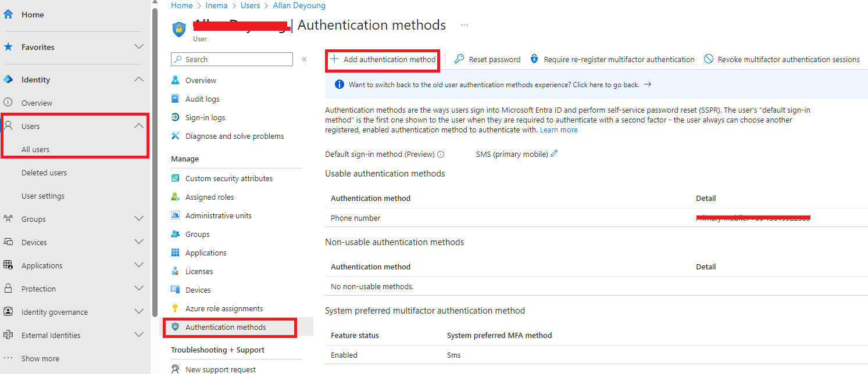Click Add authentication method
This screenshot has width=868, height=374.
382,59
